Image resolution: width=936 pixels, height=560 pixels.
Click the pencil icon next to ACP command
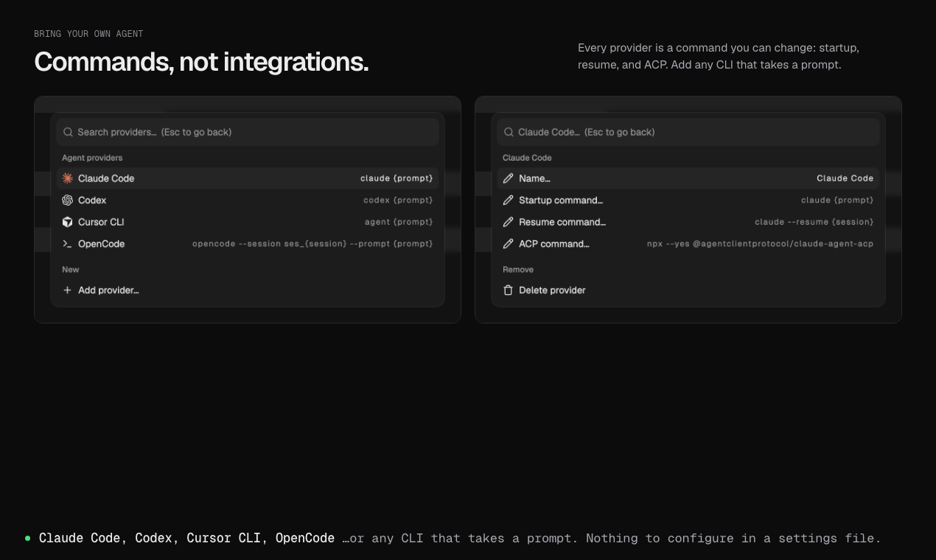coord(508,244)
